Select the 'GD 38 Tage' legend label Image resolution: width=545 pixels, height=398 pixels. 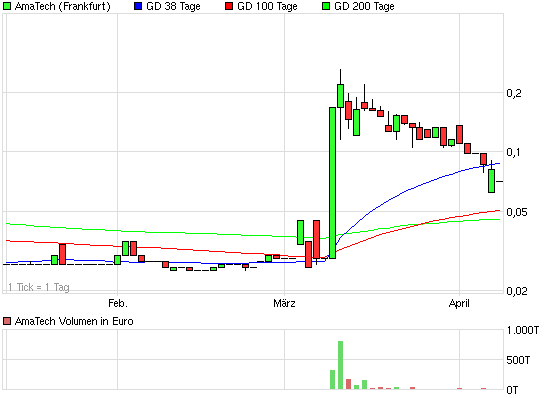click(173, 6)
